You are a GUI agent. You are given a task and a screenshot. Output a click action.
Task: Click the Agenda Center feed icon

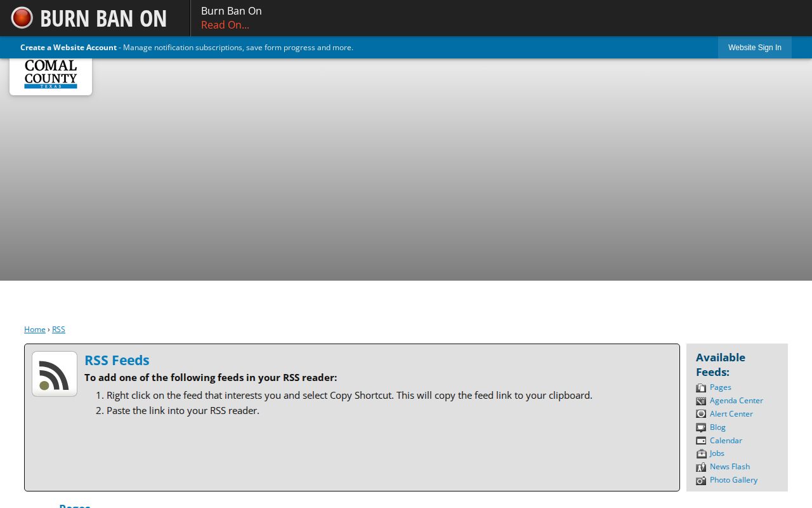[x=701, y=401]
